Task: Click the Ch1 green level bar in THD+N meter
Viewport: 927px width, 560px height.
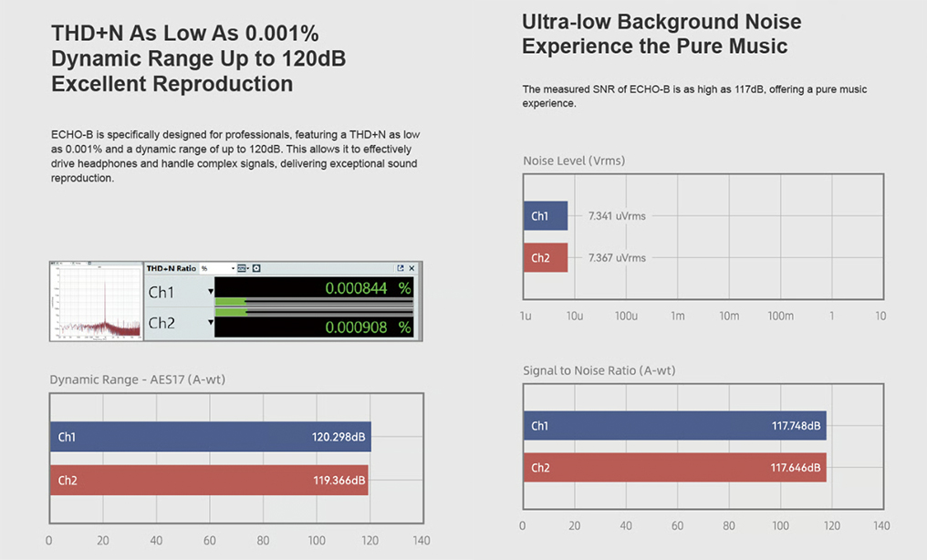Action: tap(231, 302)
